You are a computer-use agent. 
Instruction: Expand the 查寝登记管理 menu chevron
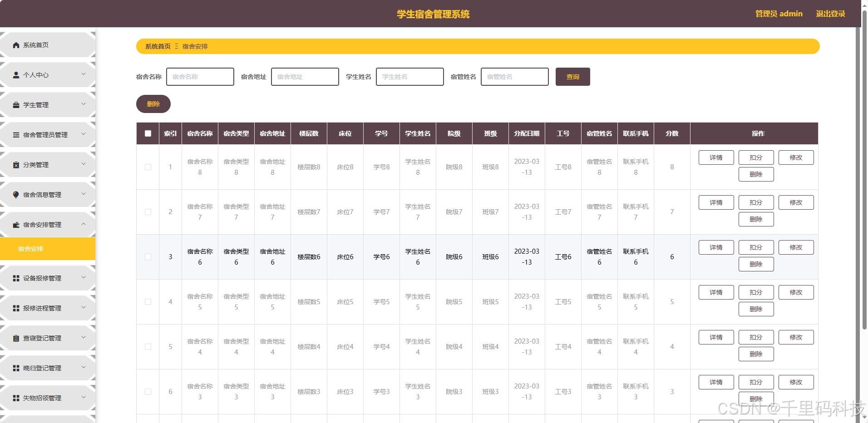coord(84,337)
